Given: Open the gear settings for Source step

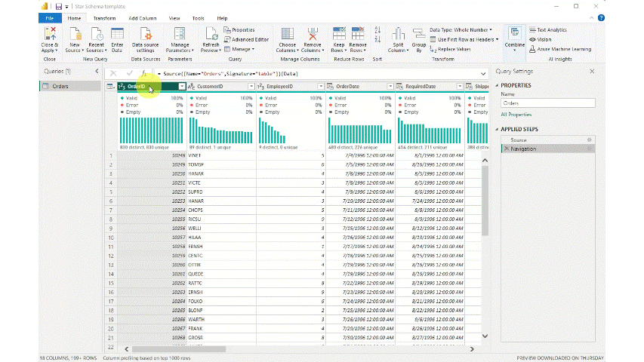Looking at the screenshot, I should tap(589, 140).
